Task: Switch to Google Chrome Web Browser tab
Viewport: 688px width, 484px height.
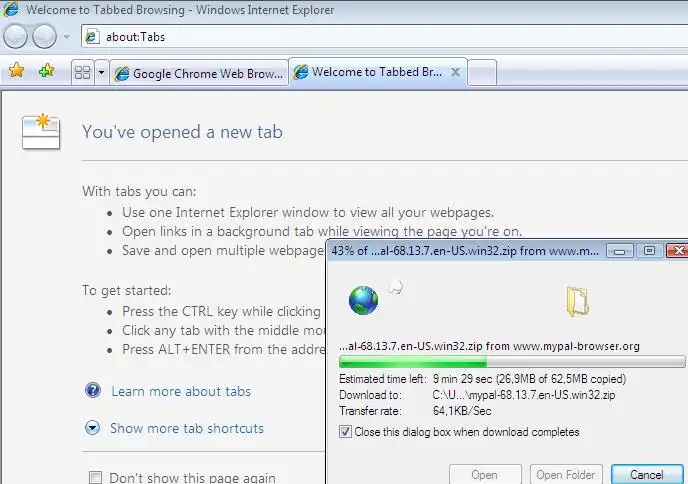Action: (x=199, y=73)
